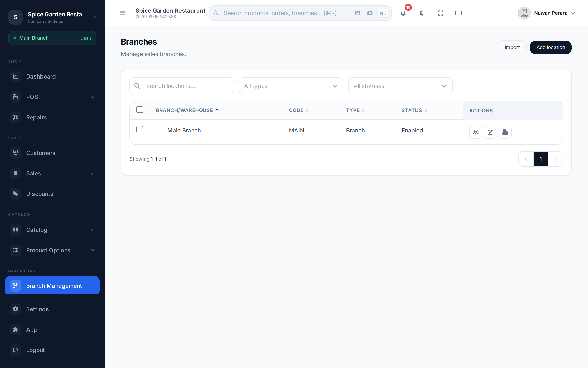
Task: Open App in the sidebar
Action: tap(52, 330)
